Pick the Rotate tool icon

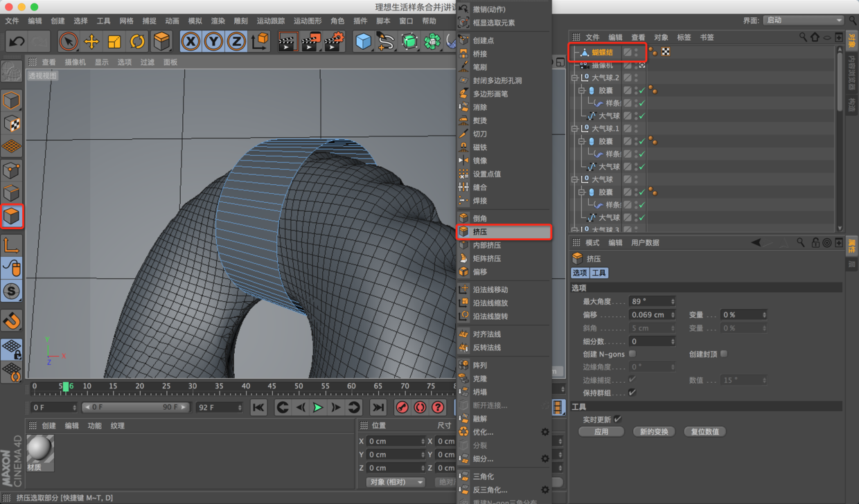click(x=137, y=42)
